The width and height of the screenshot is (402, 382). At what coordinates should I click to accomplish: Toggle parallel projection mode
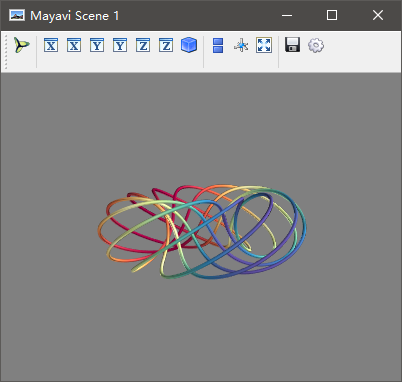tap(218, 45)
